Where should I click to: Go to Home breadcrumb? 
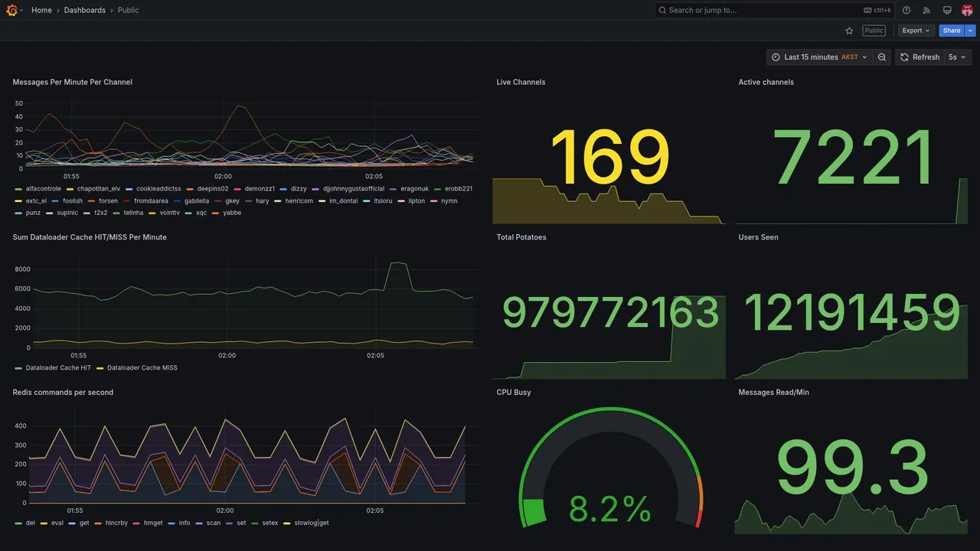[x=41, y=10]
